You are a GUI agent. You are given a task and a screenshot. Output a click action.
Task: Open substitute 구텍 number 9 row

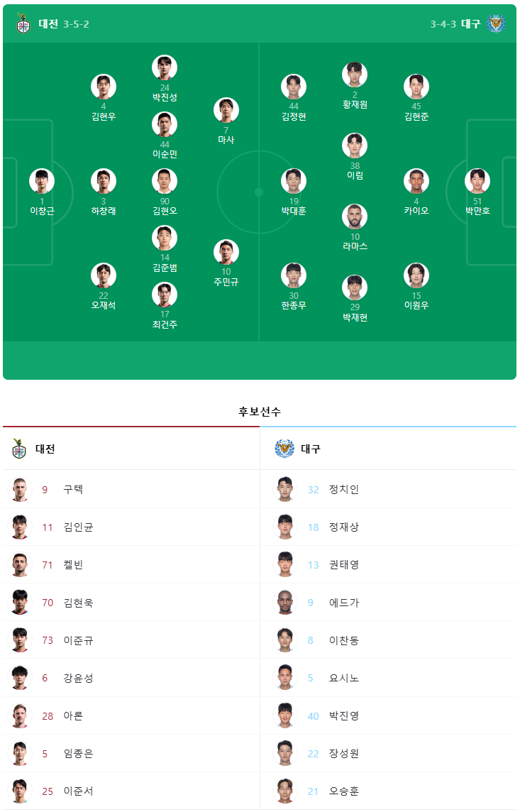click(131, 489)
